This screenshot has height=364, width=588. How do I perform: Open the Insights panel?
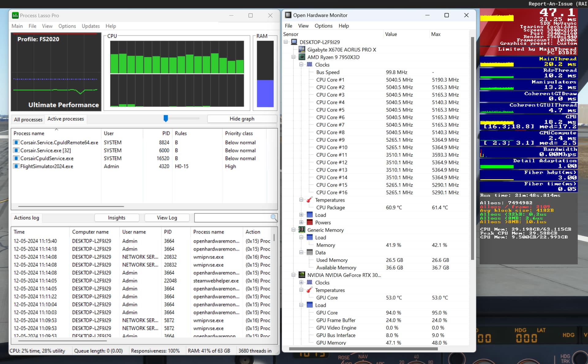coord(116,217)
